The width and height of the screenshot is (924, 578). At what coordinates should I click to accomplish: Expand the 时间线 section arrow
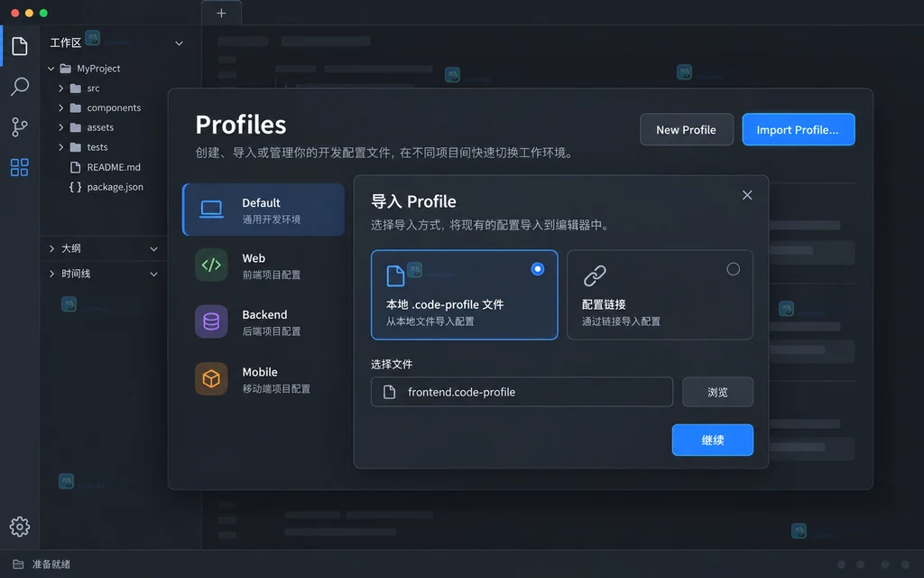tap(51, 274)
